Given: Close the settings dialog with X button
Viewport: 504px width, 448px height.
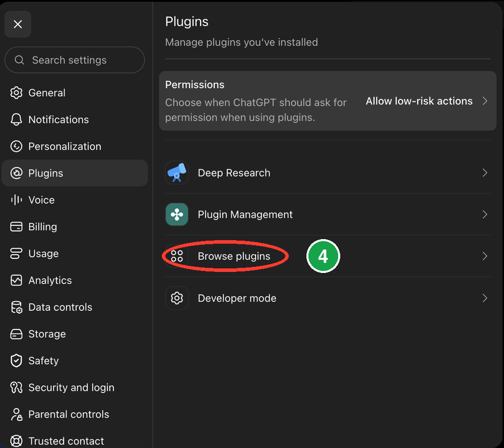Looking at the screenshot, I should [x=18, y=24].
